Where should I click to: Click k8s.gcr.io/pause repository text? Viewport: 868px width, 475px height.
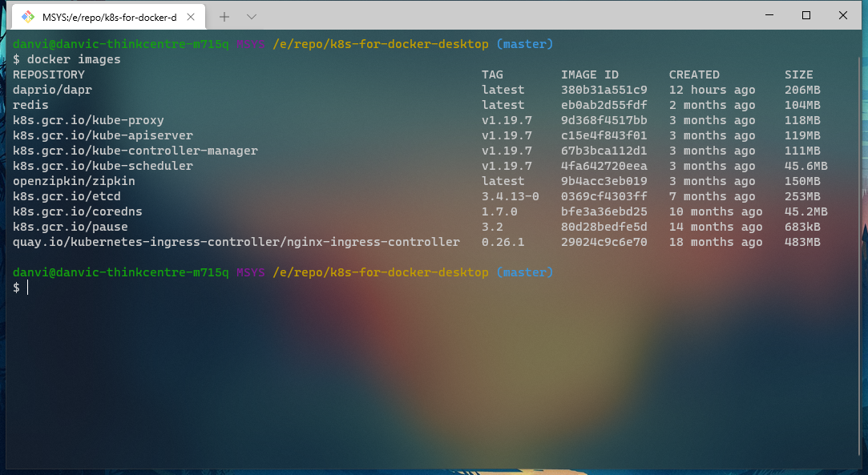click(x=71, y=227)
